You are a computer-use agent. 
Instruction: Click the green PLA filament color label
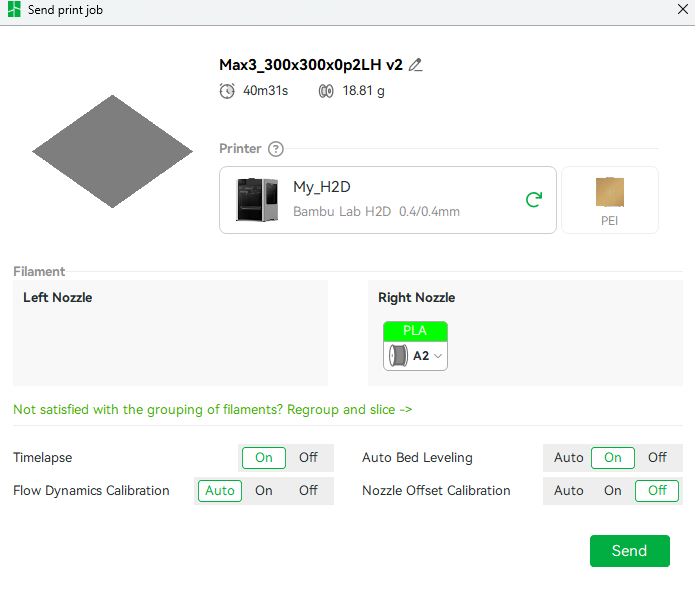point(415,331)
